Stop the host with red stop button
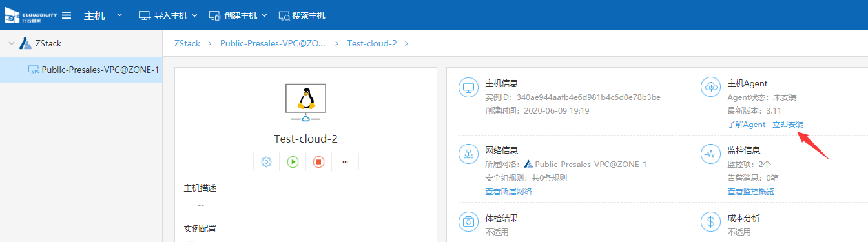This screenshot has width=868, height=242. [318, 162]
